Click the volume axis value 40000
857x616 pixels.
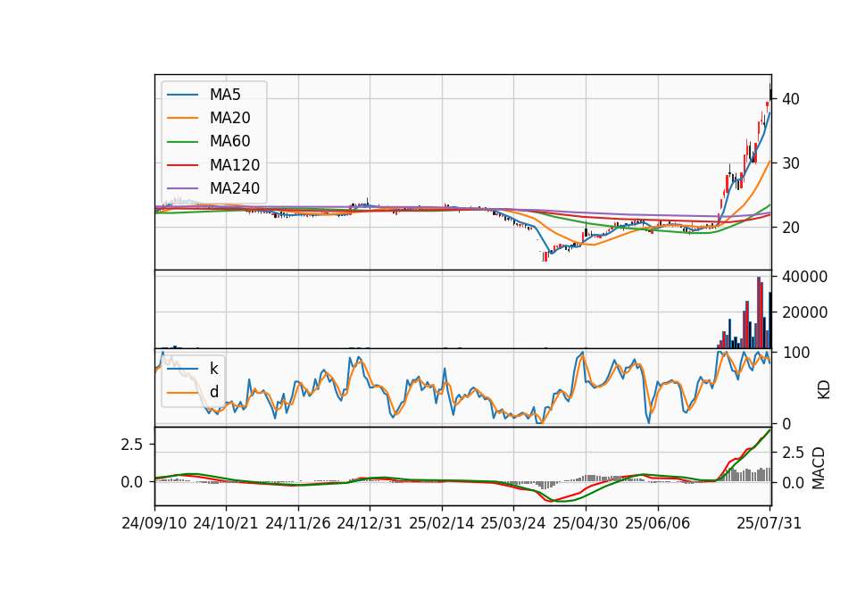pyautogui.click(x=804, y=277)
